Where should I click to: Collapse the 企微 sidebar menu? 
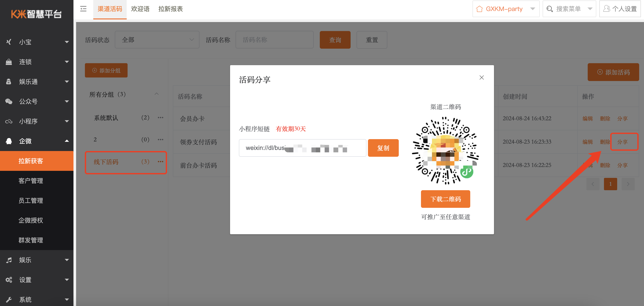67,141
